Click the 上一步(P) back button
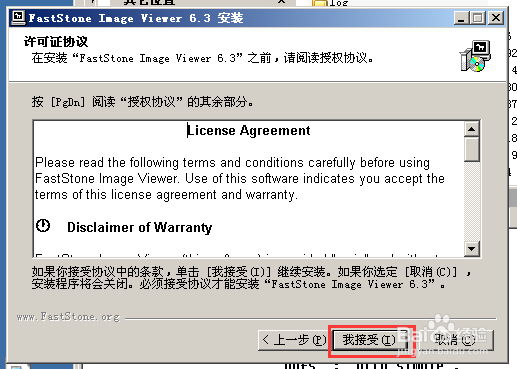 293,340
